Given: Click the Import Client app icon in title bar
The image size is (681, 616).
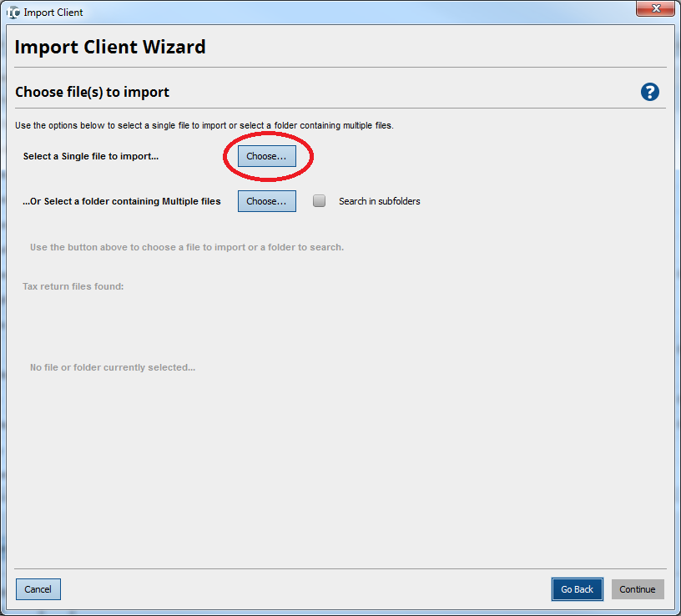Looking at the screenshot, I should 13,13.
